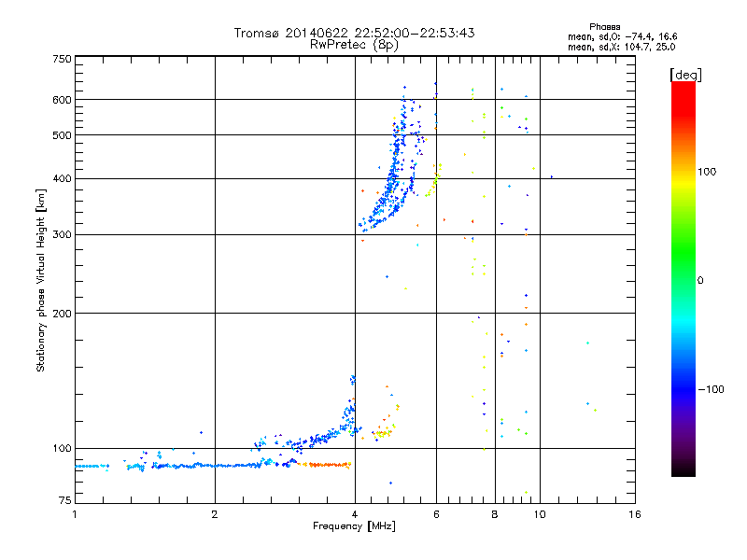Click the '[deg]' colorbar unit label
This screenshot has height=560, width=747.
tap(685, 75)
